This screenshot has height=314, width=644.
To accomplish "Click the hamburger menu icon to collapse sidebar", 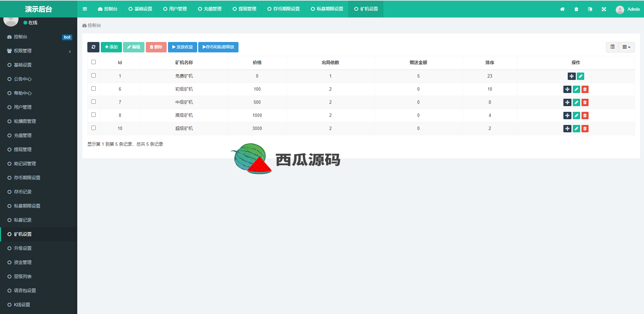I will [85, 9].
